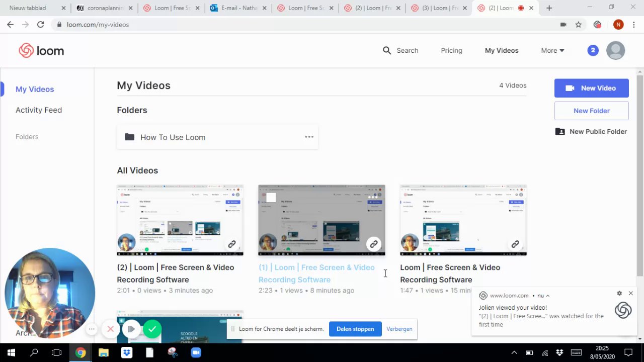Screen dimensions: 644x362
Task: Create a New Public Folder
Action: coord(591,131)
